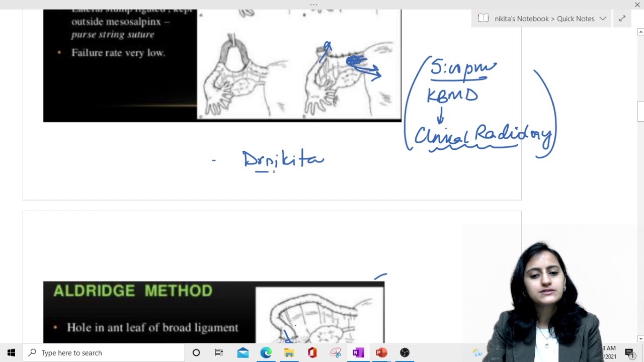This screenshot has height=362, width=644.
Task: Open nikita's Notebook > Quick Notes breadcrumb
Action: click(544, 19)
